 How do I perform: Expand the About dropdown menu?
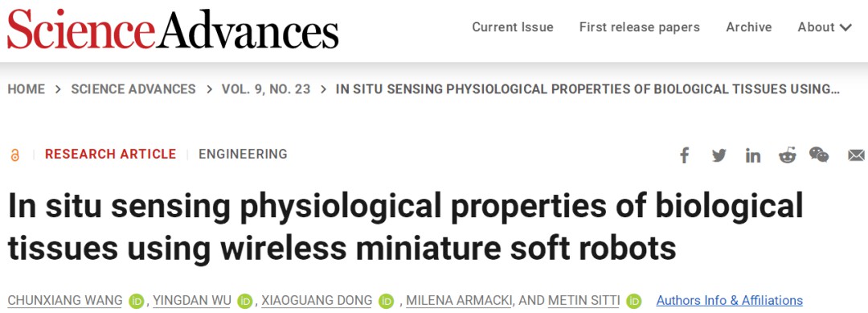tap(825, 27)
